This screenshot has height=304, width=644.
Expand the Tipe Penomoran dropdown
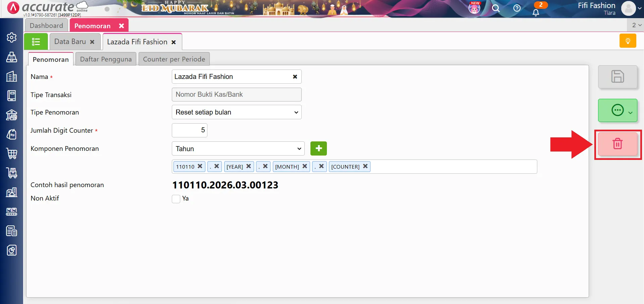(236, 112)
